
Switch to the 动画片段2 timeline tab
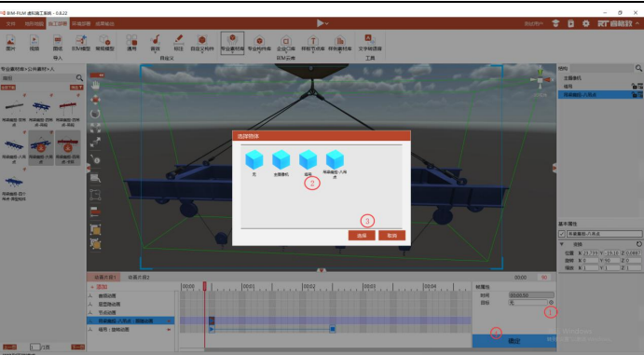139,278
